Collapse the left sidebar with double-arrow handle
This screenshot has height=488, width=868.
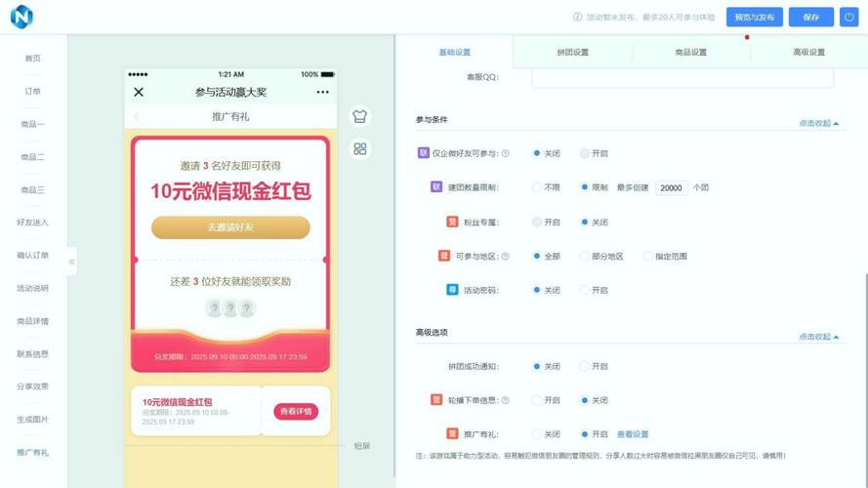[x=71, y=262]
